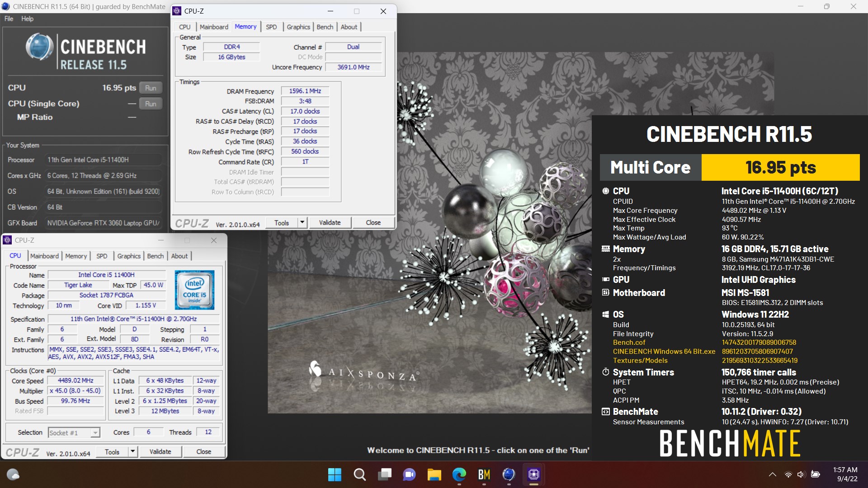Run the CPU Single Core benchmark

151,103
